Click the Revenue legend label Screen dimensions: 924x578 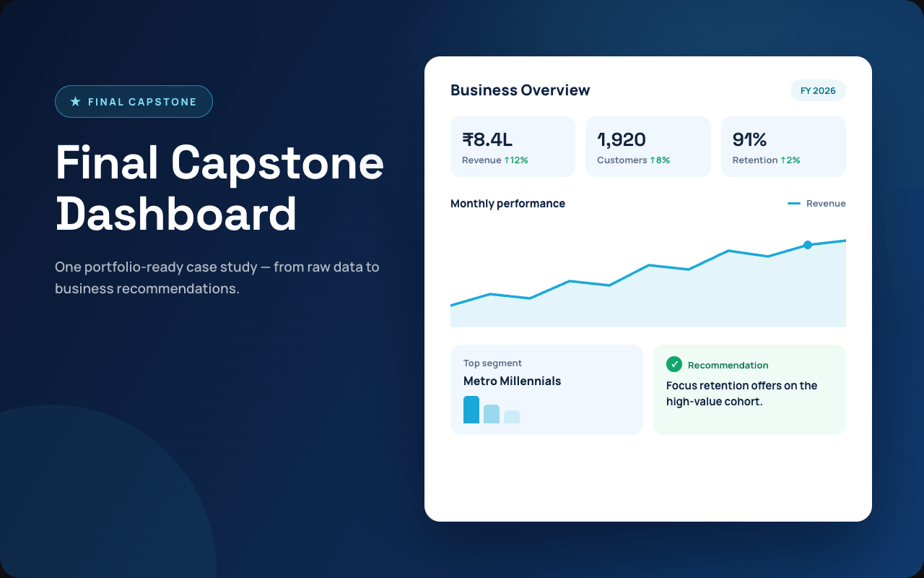pyautogui.click(x=826, y=204)
